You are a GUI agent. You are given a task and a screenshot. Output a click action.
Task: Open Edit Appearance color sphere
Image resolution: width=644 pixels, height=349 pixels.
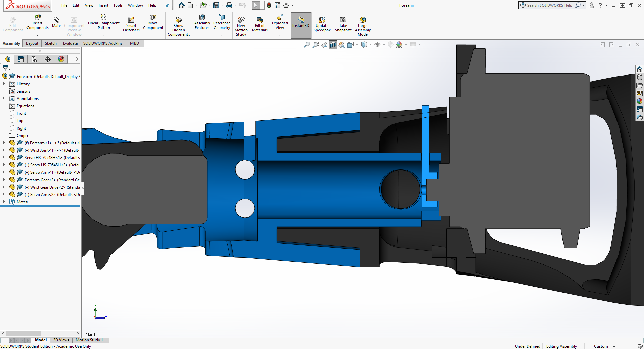click(x=399, y=45)
